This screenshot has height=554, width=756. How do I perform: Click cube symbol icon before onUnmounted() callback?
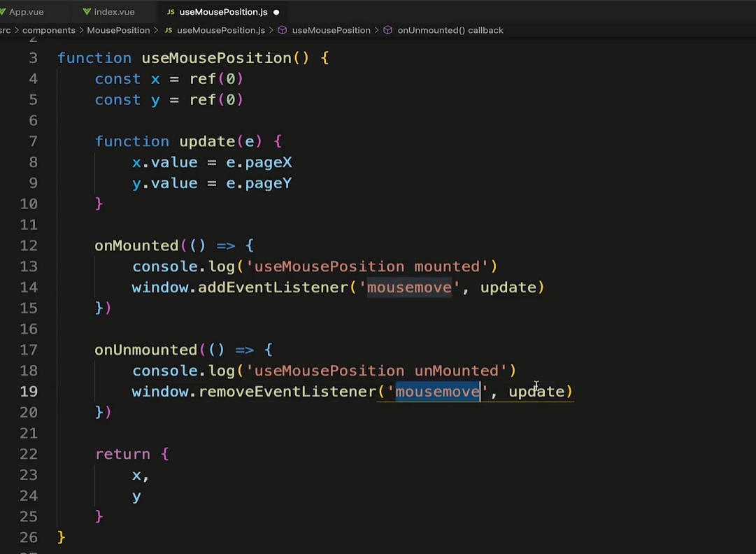pyautogui.click(x=387, y=30)
